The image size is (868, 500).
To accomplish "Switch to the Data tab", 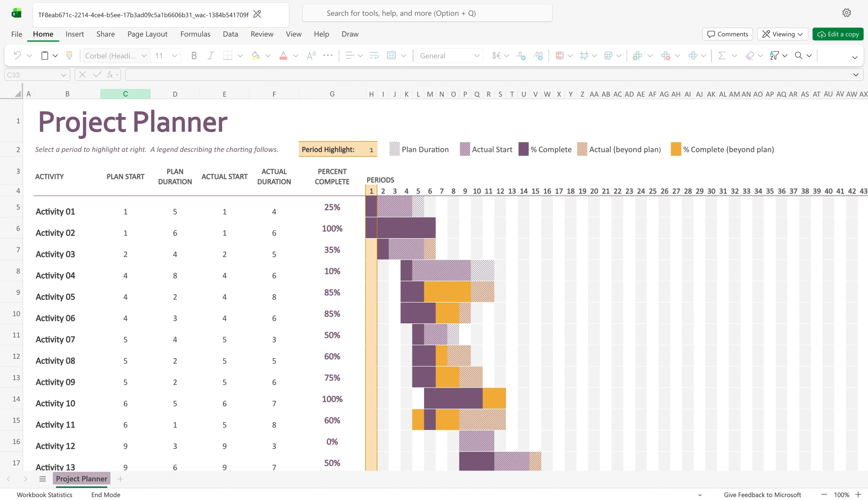I will [x=230, y=34].
